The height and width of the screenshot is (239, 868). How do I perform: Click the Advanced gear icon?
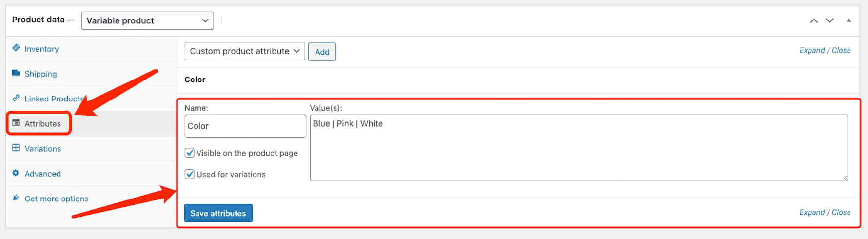coord(16,173)
